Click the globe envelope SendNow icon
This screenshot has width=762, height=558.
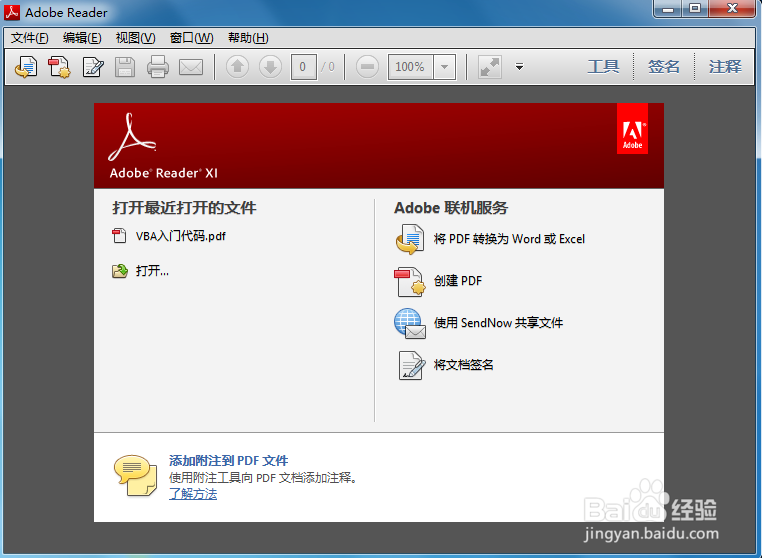(410, 323)
